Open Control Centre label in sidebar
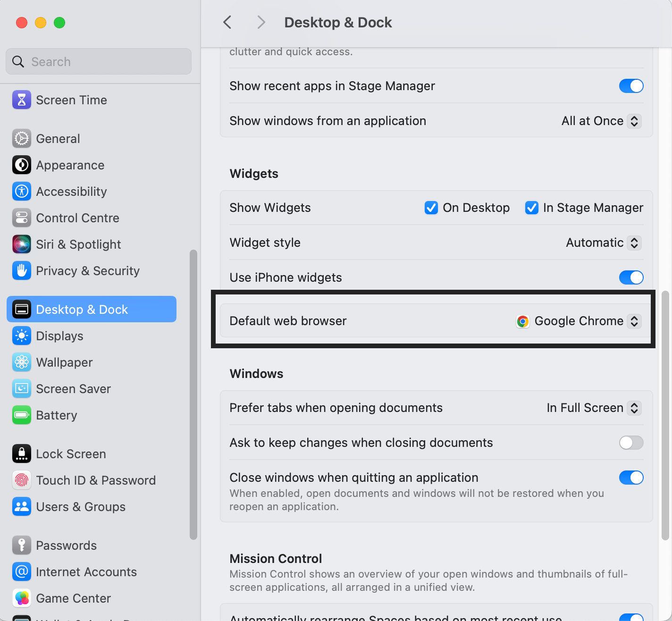Screen dimensions: 672x621 pyautogui.click(x=78, y=218)
